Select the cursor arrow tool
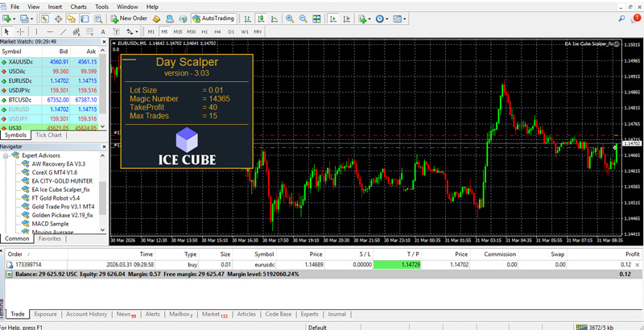This screenshot has height=330, width=644. (7, 31)
